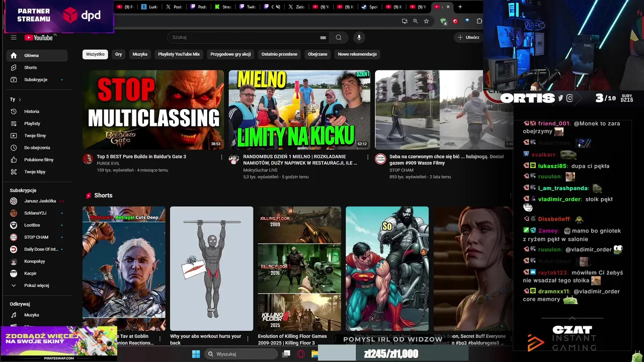644x362 pixels.
Task: Select the Przygodowe gry akcji chip
Action: coord(230,54)
